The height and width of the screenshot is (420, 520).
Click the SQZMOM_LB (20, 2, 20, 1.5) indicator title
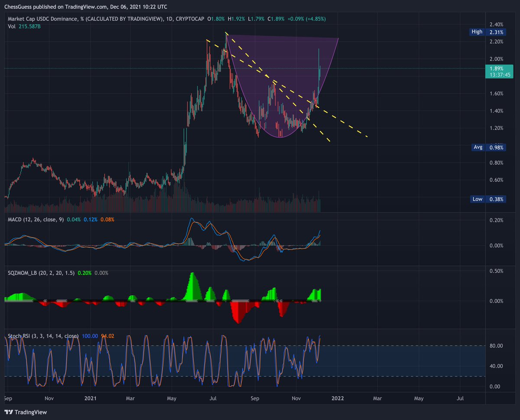[41, 273]
